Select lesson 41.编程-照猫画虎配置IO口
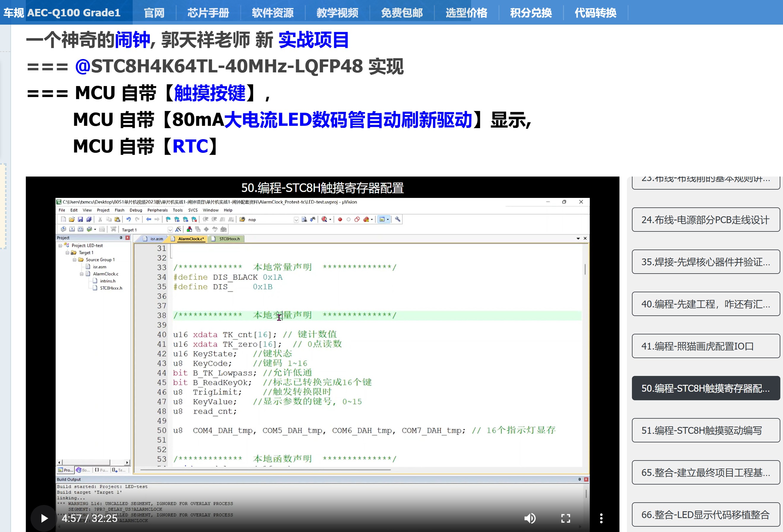 (706, 346)
